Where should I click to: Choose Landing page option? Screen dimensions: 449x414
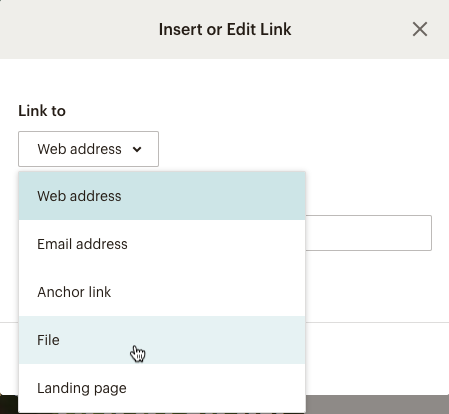click(162, 388)
